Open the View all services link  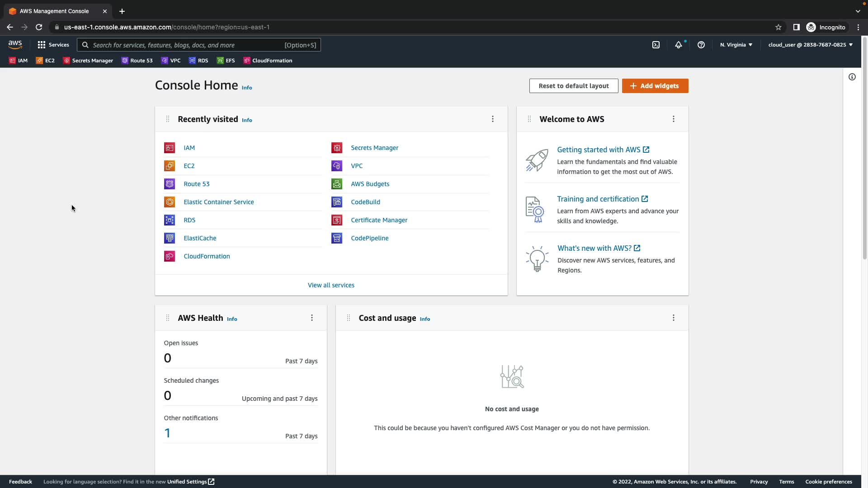click(331, 285)
